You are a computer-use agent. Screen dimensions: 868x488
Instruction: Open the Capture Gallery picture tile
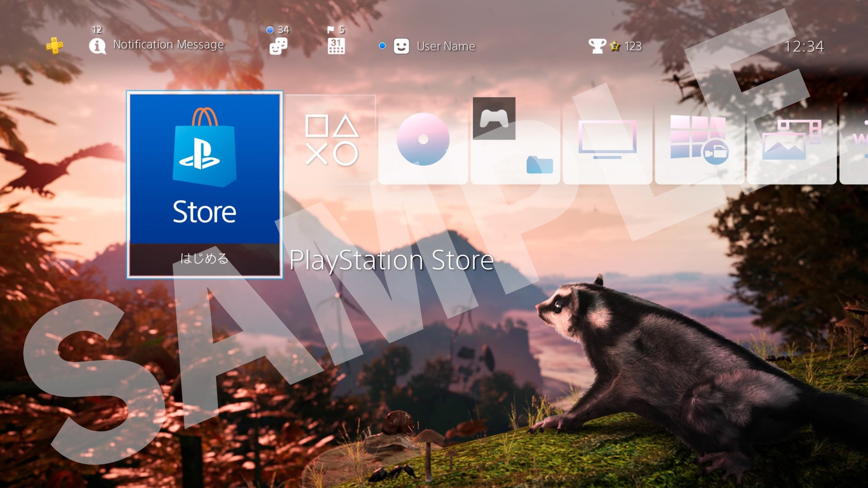[791, 139]
